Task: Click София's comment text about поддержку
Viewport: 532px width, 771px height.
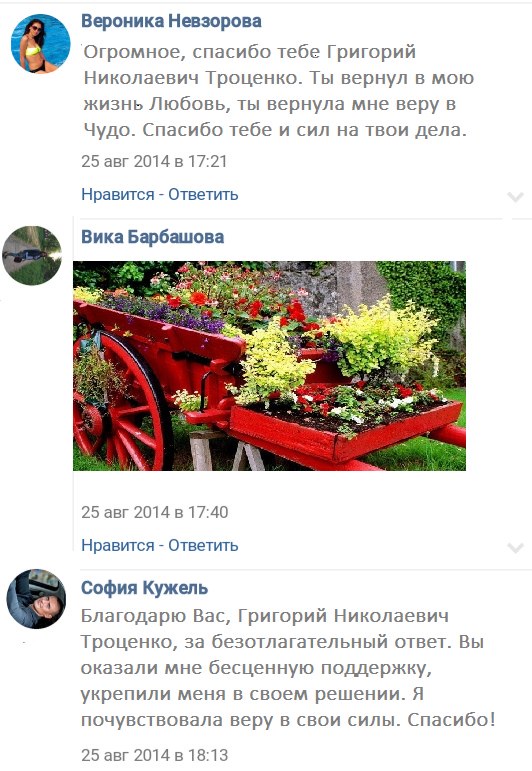Action: point(288,668)
